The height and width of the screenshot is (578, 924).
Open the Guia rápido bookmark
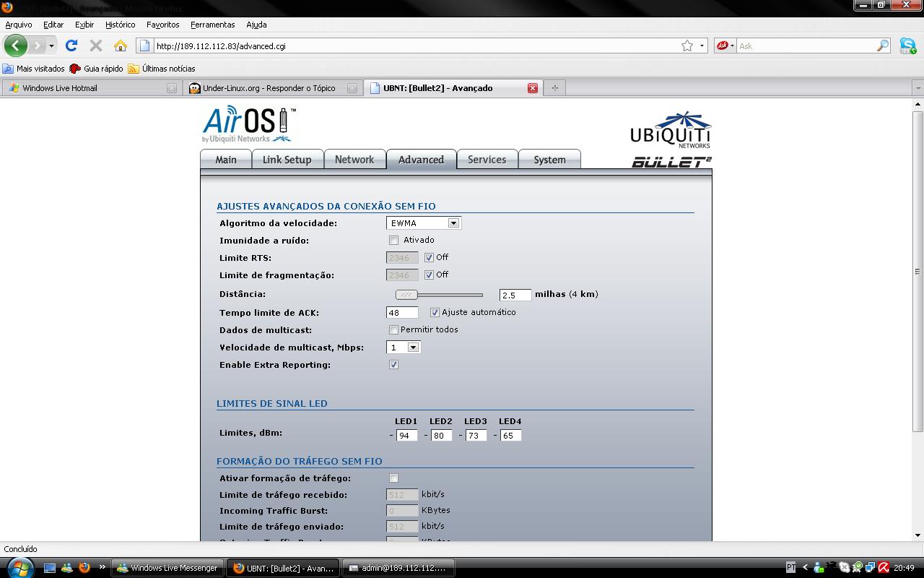coord(96,69)
